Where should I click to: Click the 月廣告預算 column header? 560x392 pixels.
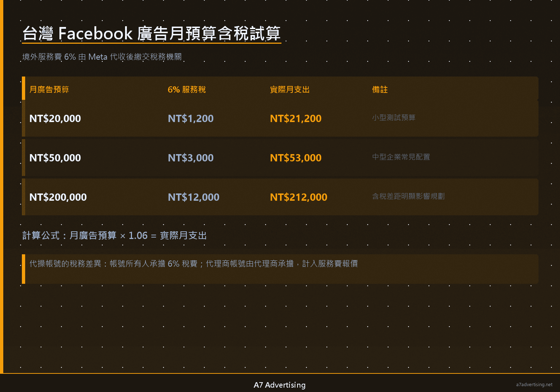coord(49,90)
